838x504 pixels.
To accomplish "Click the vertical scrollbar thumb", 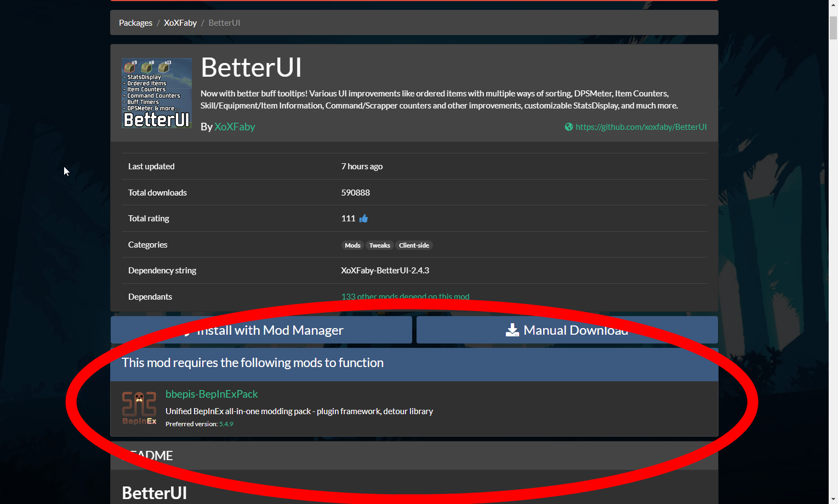I will click(833, 28).
